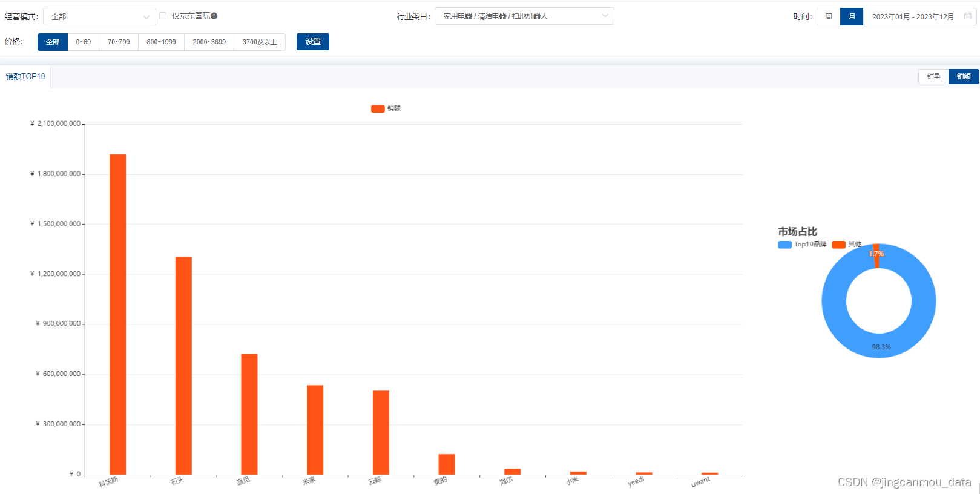This screenshot has width=980, height=494.
Task: Select the 800~1999 price range
Action: (x=161, y=42)
